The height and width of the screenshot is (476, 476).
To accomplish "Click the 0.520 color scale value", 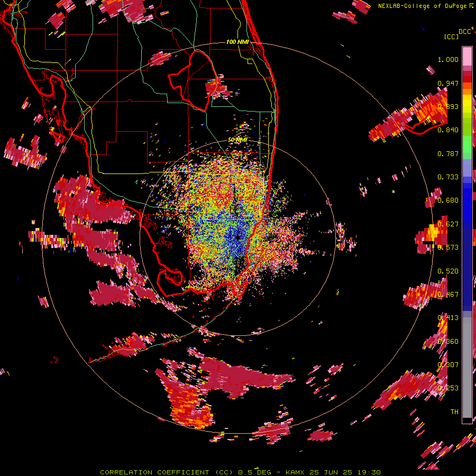I will pos(448,271).
